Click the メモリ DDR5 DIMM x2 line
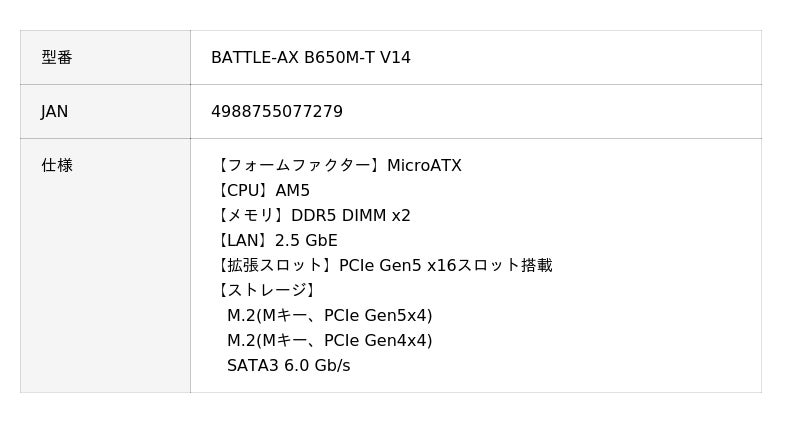The image size is (800, 423). tap(313, 215)
